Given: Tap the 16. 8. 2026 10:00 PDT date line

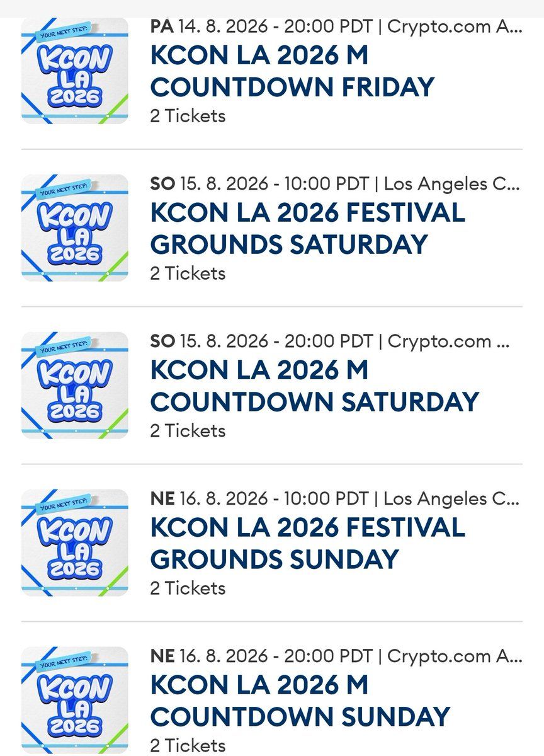Looking at the screenshot, I should (x=336, y=499).
